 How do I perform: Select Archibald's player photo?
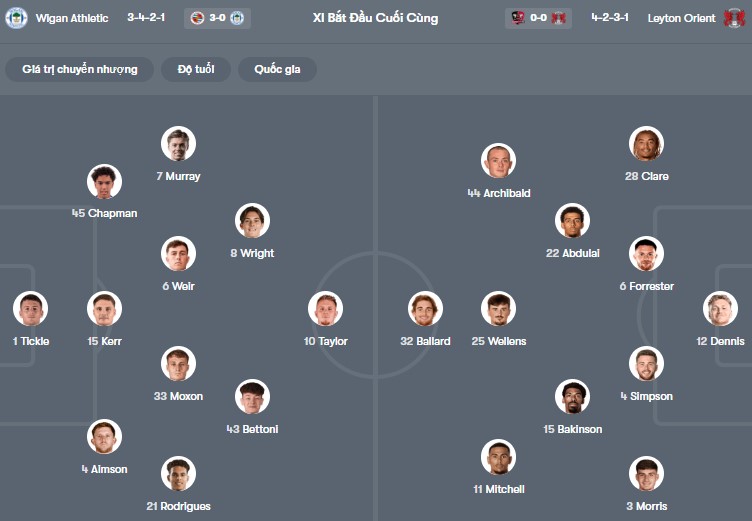498,161
